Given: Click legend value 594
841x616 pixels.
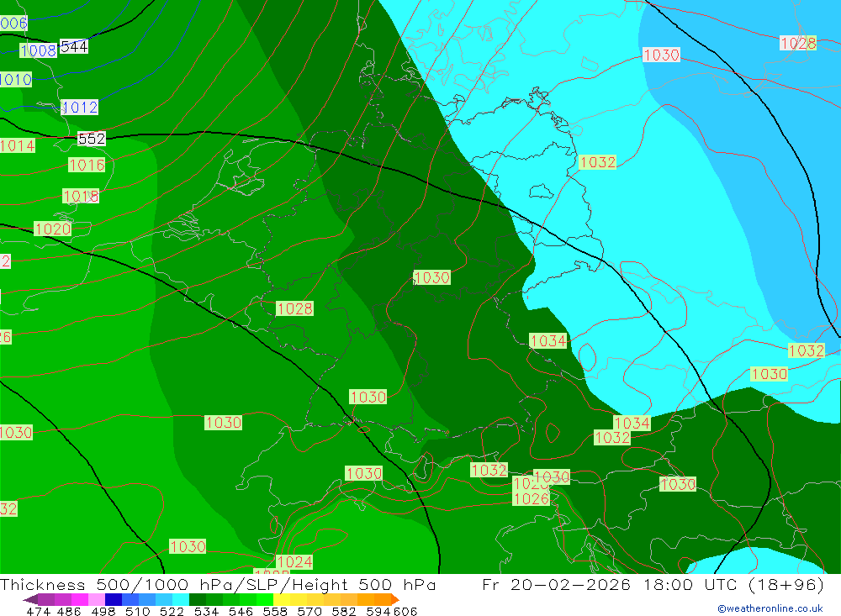Looking at the screenshot, I should [378, 611].
